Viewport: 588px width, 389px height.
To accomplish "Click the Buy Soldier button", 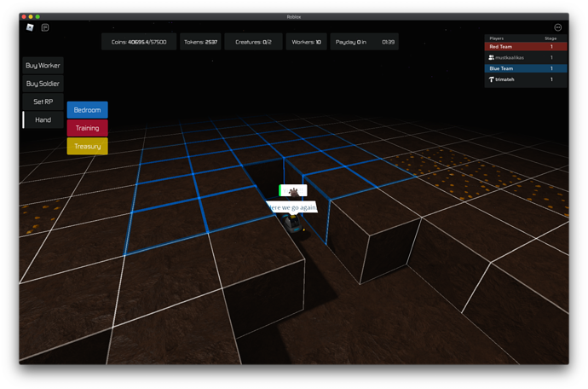I will pyautogui.click(x=43, y=84).
